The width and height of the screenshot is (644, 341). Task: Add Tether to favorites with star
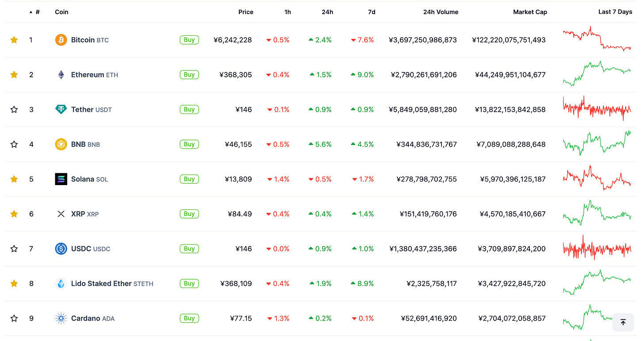(14, 110)
